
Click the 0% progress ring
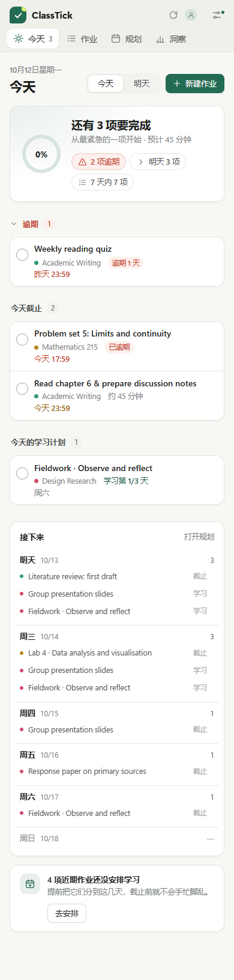41,154
